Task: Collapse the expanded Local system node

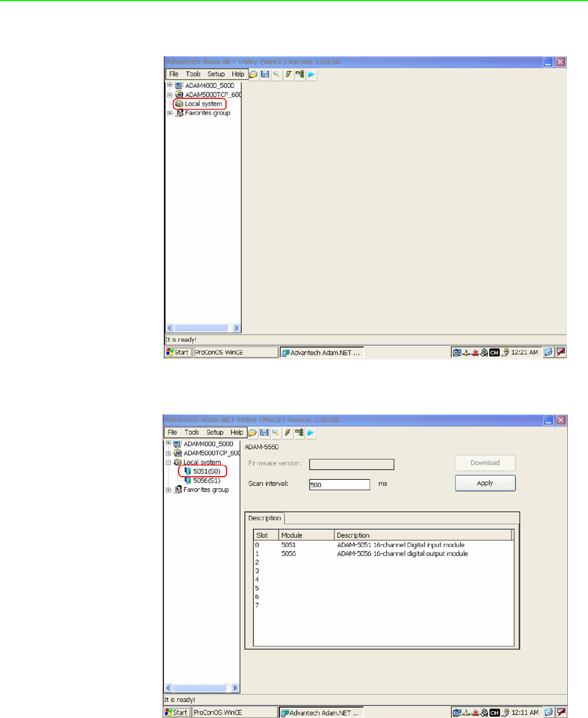Action: 168,462
